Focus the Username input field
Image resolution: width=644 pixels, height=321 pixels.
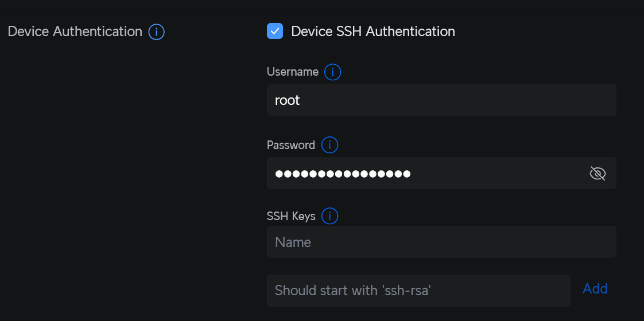pos(441,100)
